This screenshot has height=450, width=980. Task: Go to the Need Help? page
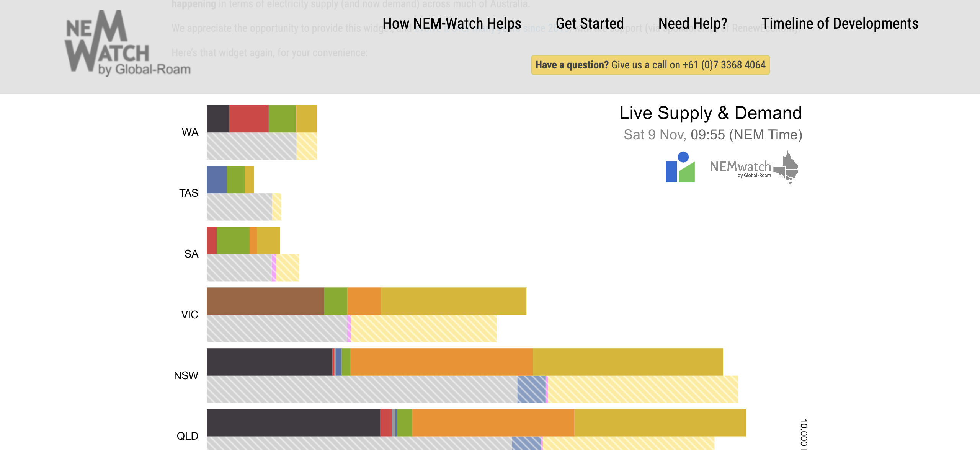pos(693,24)
